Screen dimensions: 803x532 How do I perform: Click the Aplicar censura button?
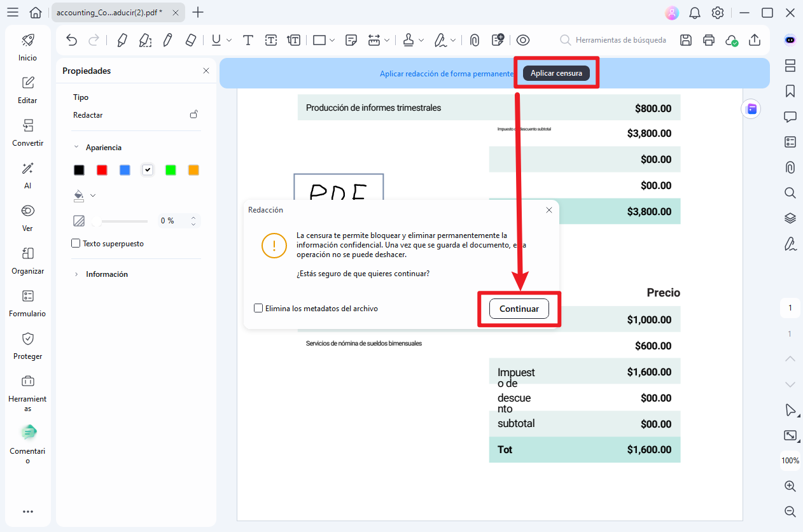click(x=556, y=73)
